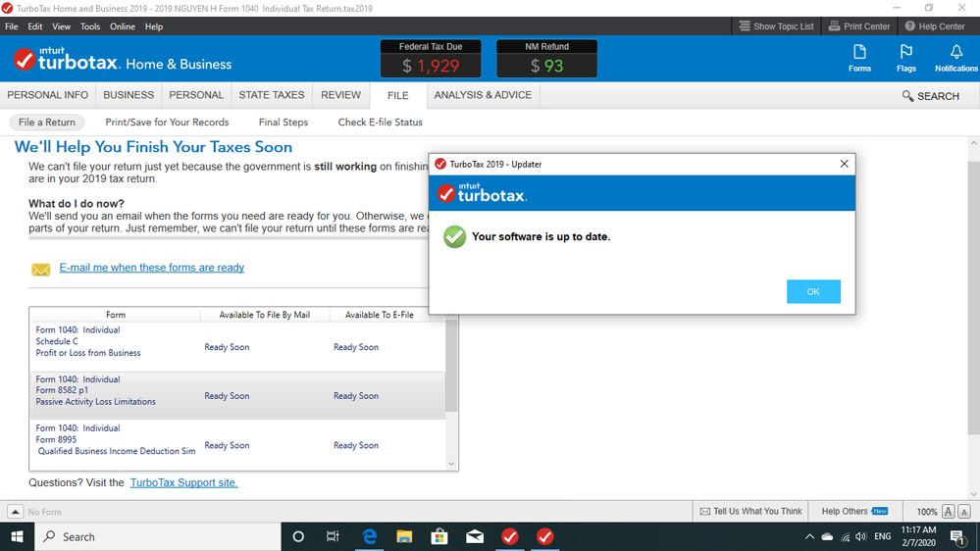Open Print/Save for Your Records
This screenshot has width=980, height=551.
click(x=167, y=123)
